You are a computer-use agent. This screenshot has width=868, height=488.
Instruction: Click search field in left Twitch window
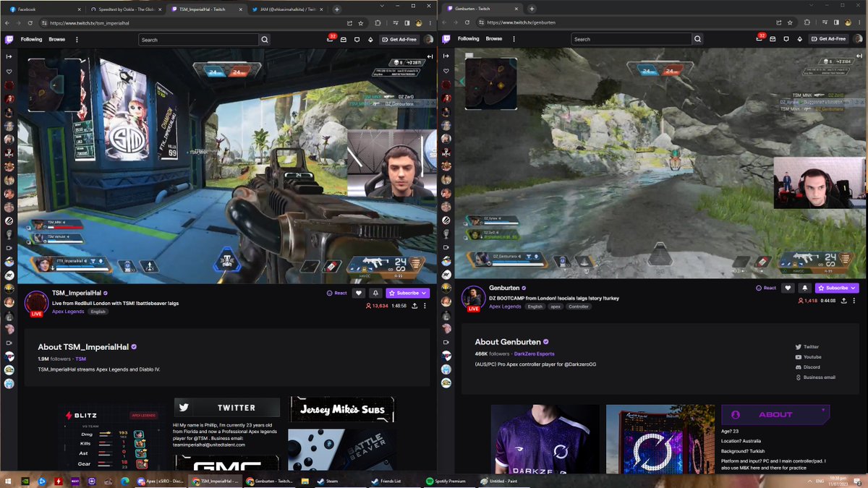pos(198,40)
